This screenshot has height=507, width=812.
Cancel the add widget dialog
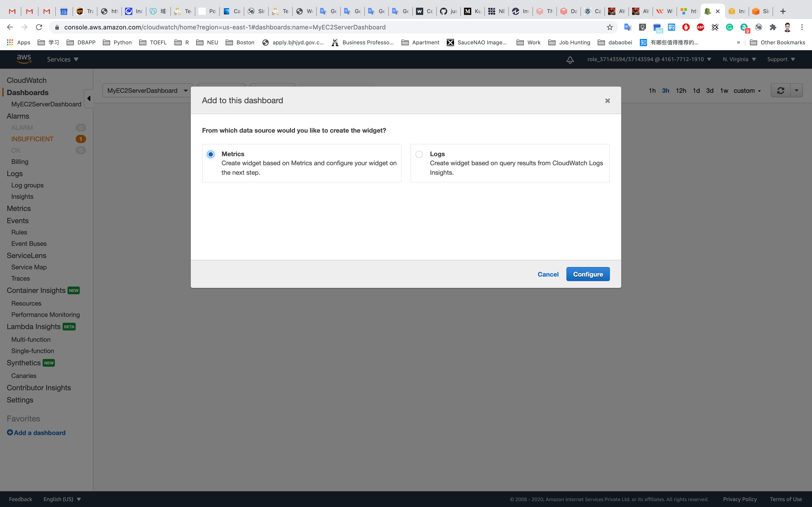point(548,274)
